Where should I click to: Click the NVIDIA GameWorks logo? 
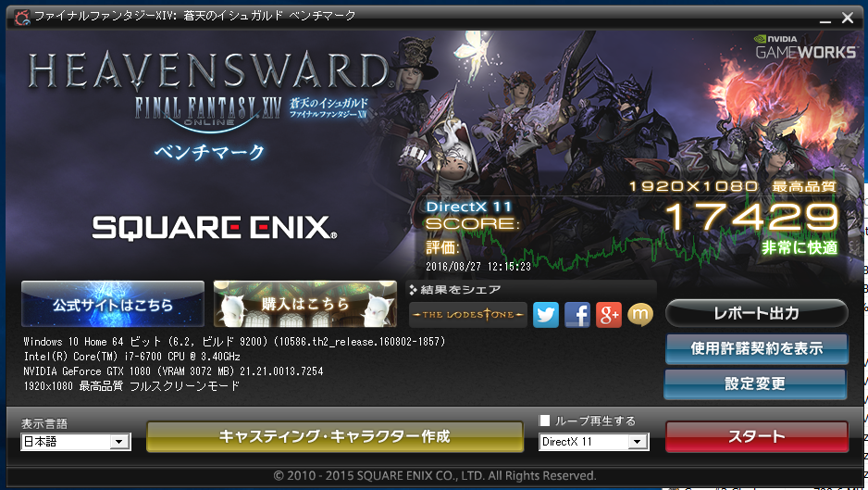tap(805, 47)
